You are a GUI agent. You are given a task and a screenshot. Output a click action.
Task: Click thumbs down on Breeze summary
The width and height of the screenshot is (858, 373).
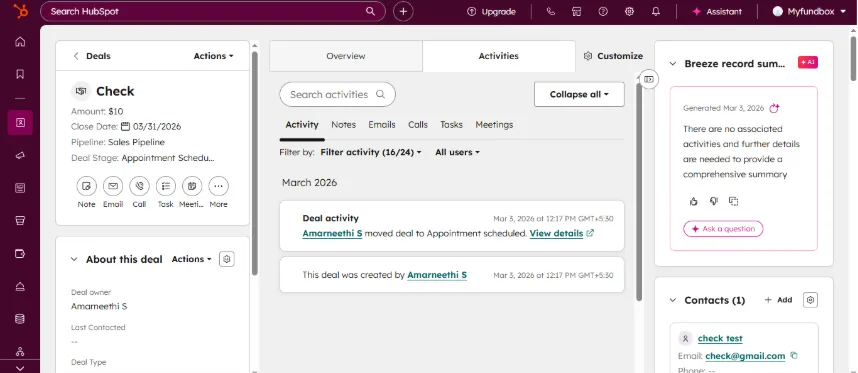tap(714, 201)
